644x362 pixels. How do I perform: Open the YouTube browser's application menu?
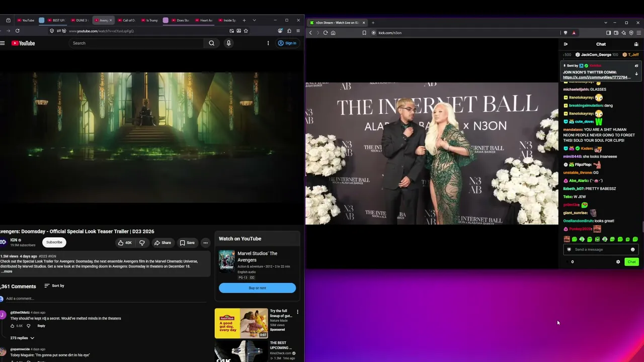(x=298, y=31)
